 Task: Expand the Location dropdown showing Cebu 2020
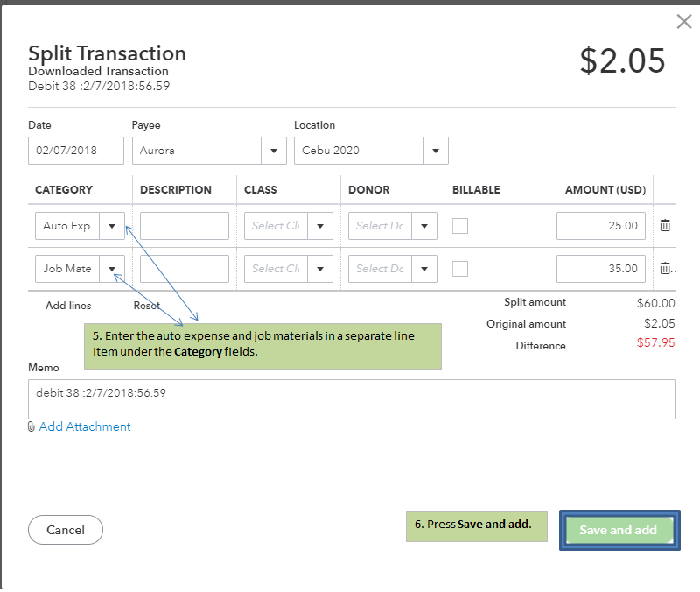pos(436,151)
